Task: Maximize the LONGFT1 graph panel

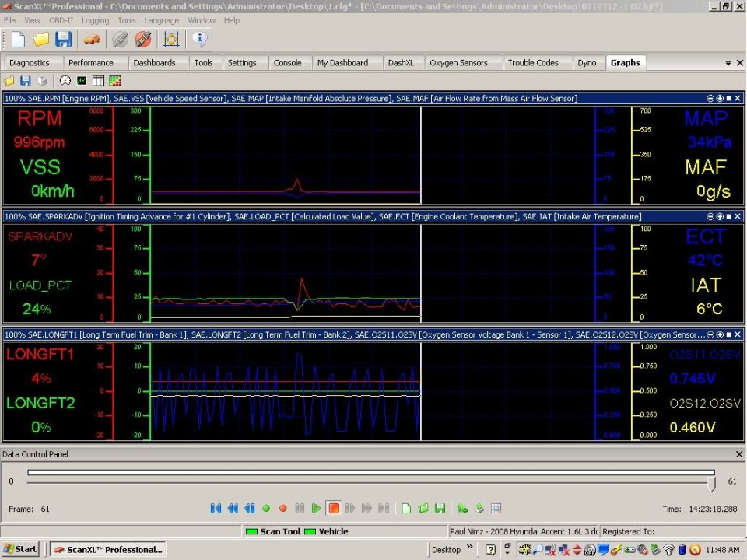Action: pos(729,334)
